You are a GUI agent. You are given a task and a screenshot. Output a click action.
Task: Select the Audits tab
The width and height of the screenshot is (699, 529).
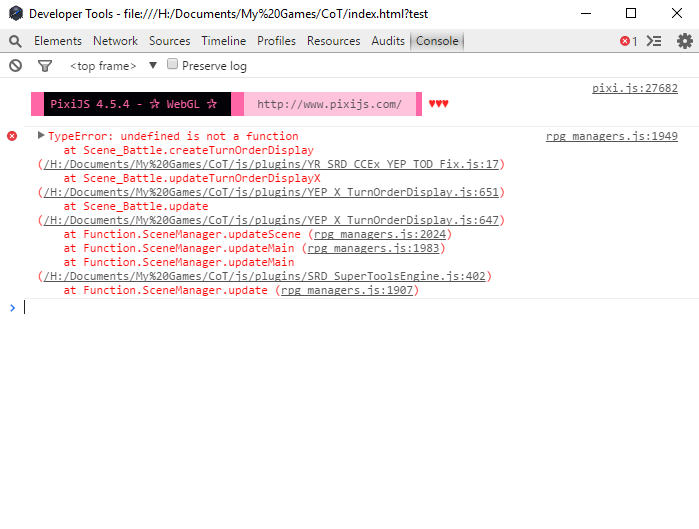[388, 41]
